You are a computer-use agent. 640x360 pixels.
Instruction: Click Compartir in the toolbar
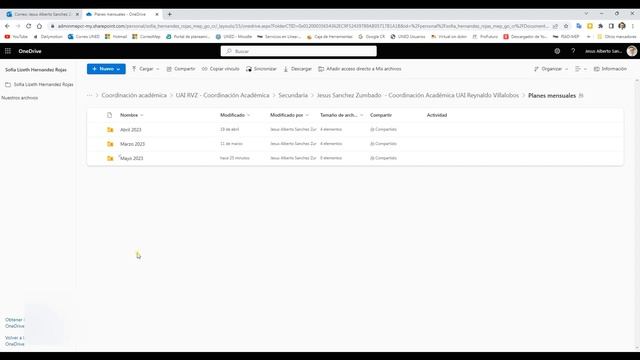coord(181,69)
